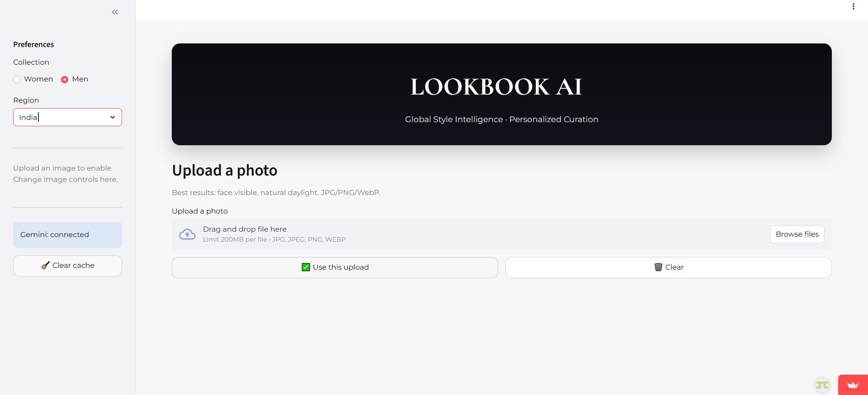Click Use this upload button
The image size is (868, 395).
pos(335,267)
